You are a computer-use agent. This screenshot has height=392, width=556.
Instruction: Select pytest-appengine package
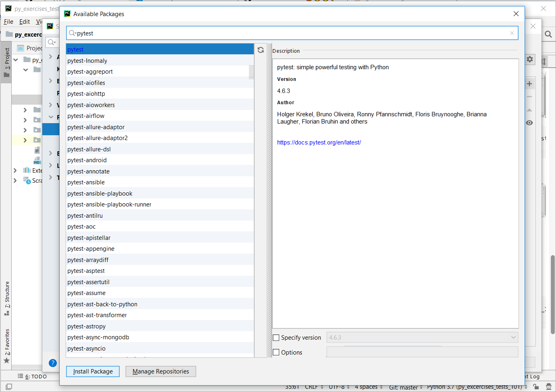[x=160, y=249]
